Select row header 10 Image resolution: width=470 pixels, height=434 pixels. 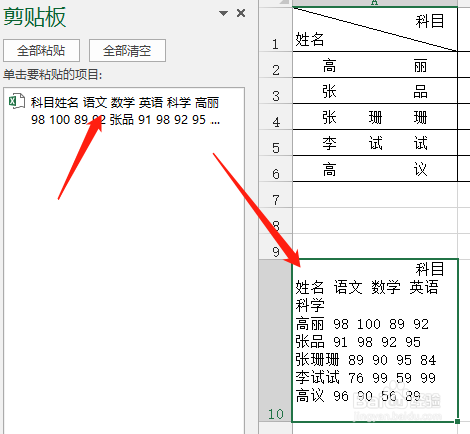coord(276,341)
